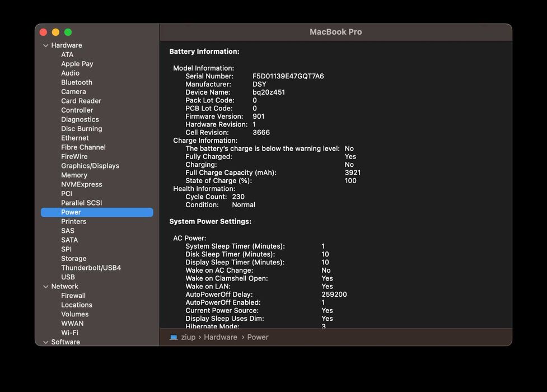Show Memory information
Screen dimensions: 547x392
click(x=74, y=175)
